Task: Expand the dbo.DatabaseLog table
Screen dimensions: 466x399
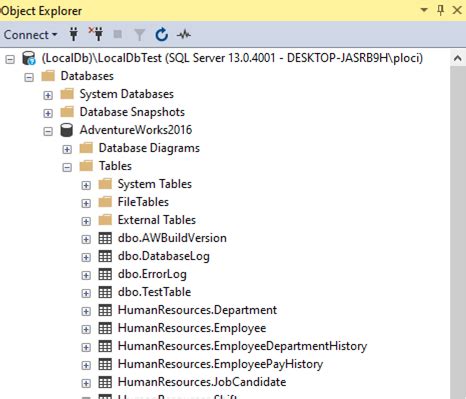Action: point(86,258)
